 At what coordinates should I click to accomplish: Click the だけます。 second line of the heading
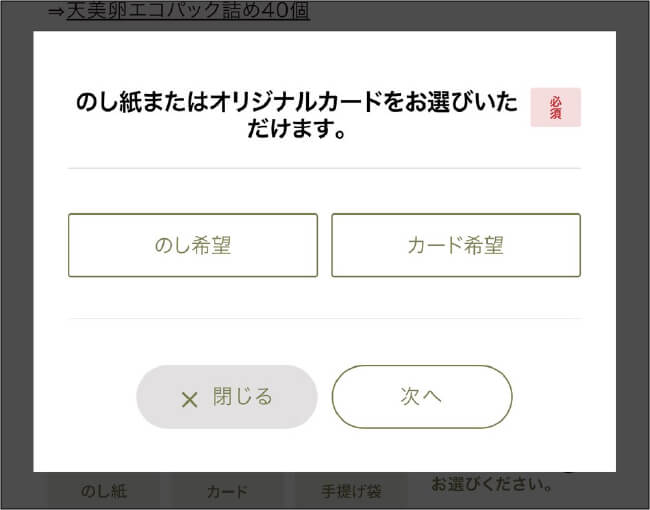298,130
